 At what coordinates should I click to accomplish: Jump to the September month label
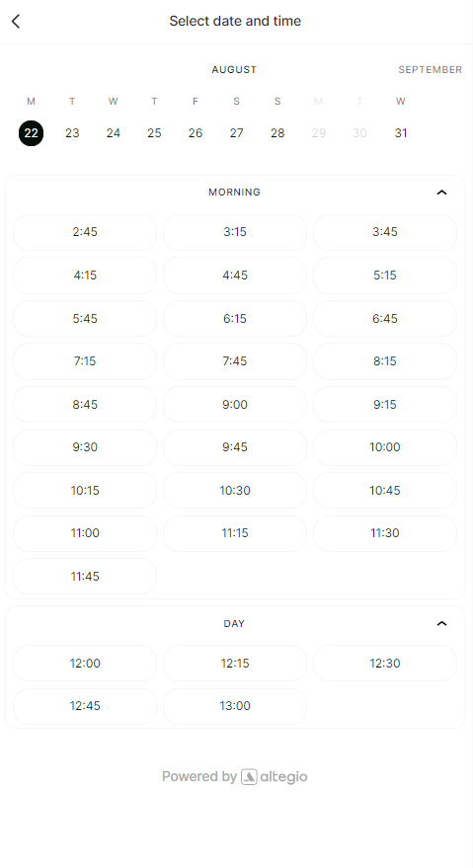pos(430,70)
